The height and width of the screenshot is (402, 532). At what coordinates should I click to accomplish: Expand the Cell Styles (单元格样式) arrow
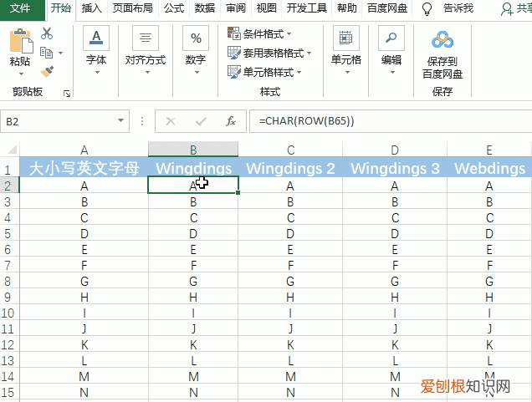click(x=299, y=72)
